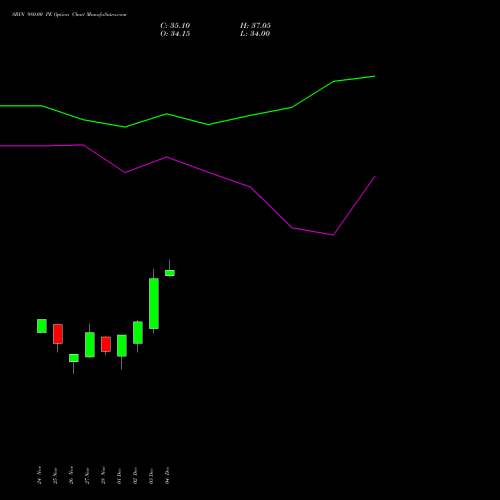This screenshot has height=500, width=500.
Task: Click the '02 Dec' date label
Action: [x=135, y=475]
